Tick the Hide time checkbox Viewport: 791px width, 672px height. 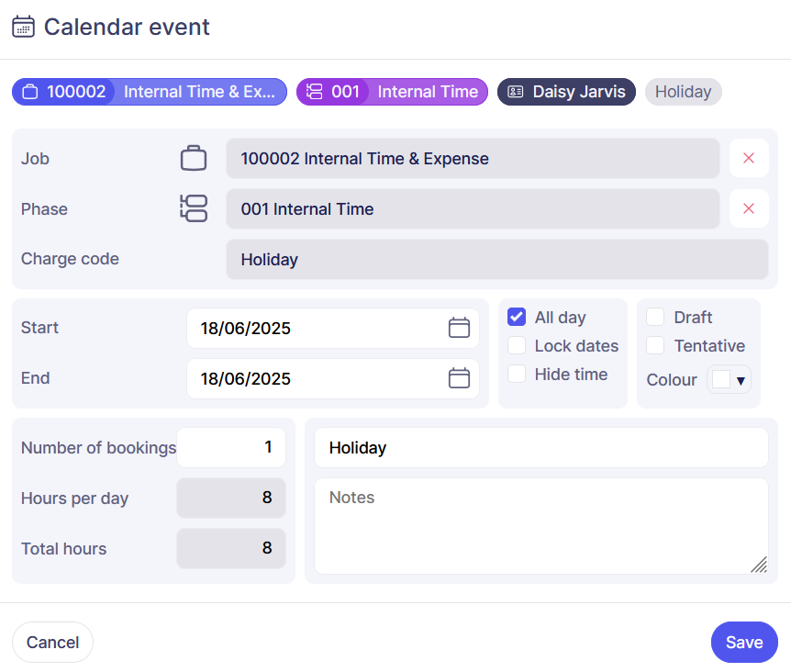tap(517, 375)
